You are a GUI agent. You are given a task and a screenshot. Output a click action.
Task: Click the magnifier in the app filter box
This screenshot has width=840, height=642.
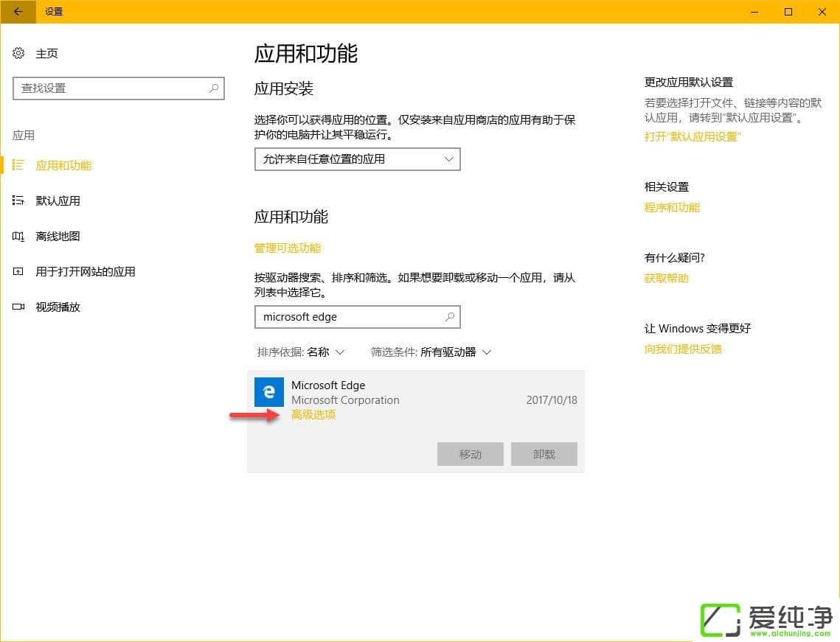coord(450,317)
